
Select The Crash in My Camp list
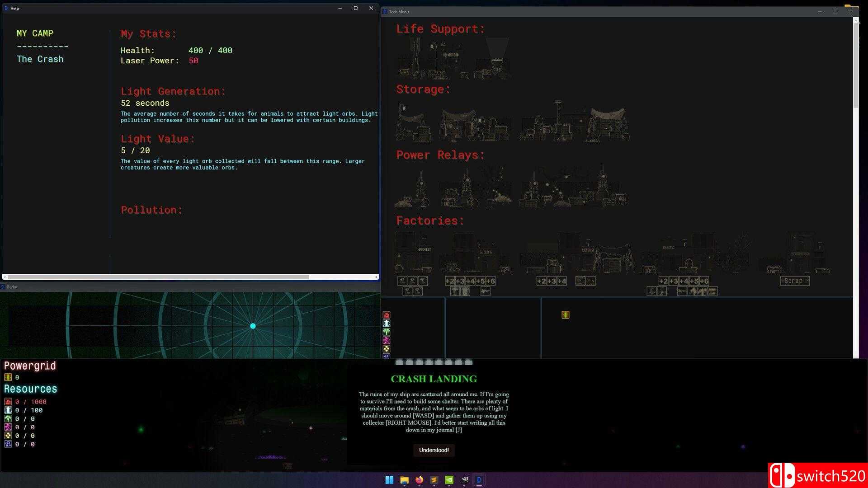pos(40,59)
